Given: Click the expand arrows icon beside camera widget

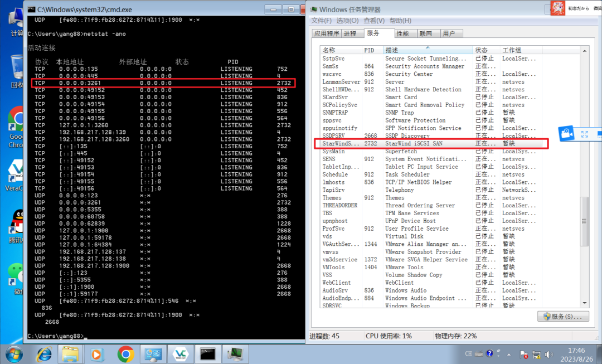Looking at the screenshot, I should point(585,134).
